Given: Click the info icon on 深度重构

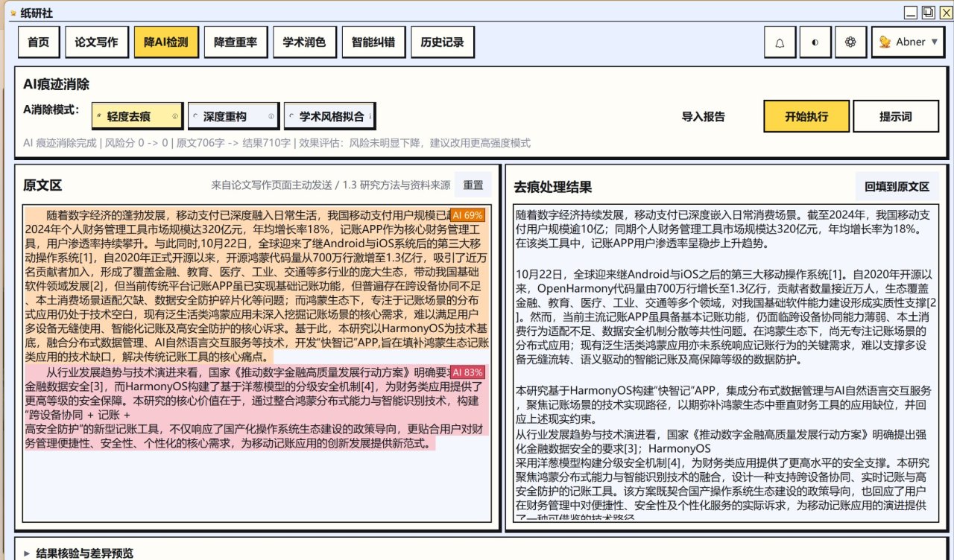Looking at the screenshot, I should pos(271,117).
